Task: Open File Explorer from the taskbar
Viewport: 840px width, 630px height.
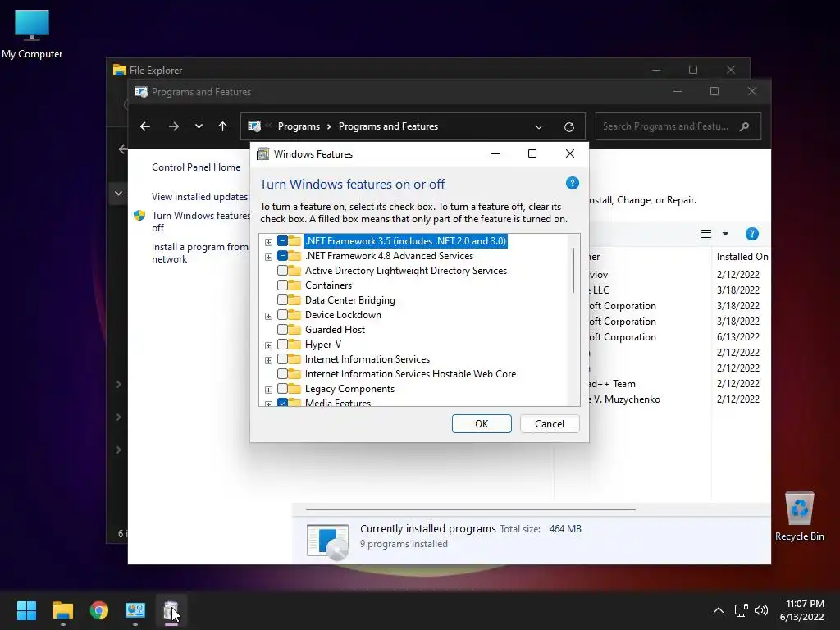Action: [x=62, y=610]
